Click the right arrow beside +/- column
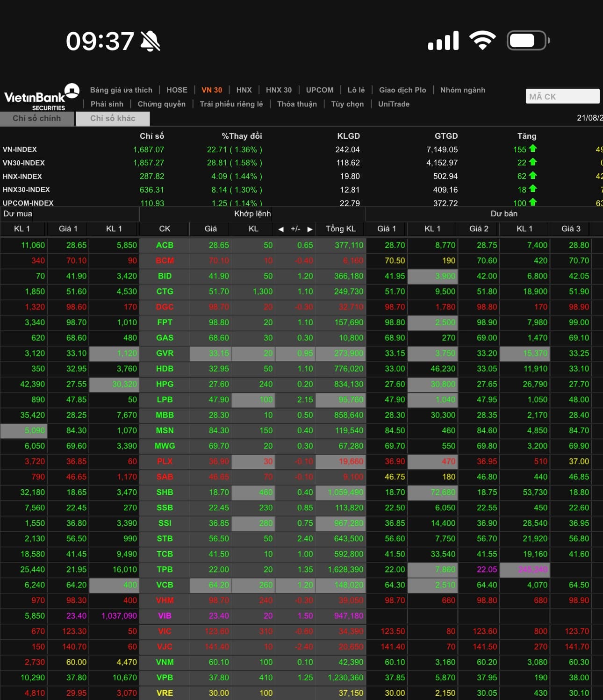The width and height of the screenshot is (603, 700). coord(309,229)
